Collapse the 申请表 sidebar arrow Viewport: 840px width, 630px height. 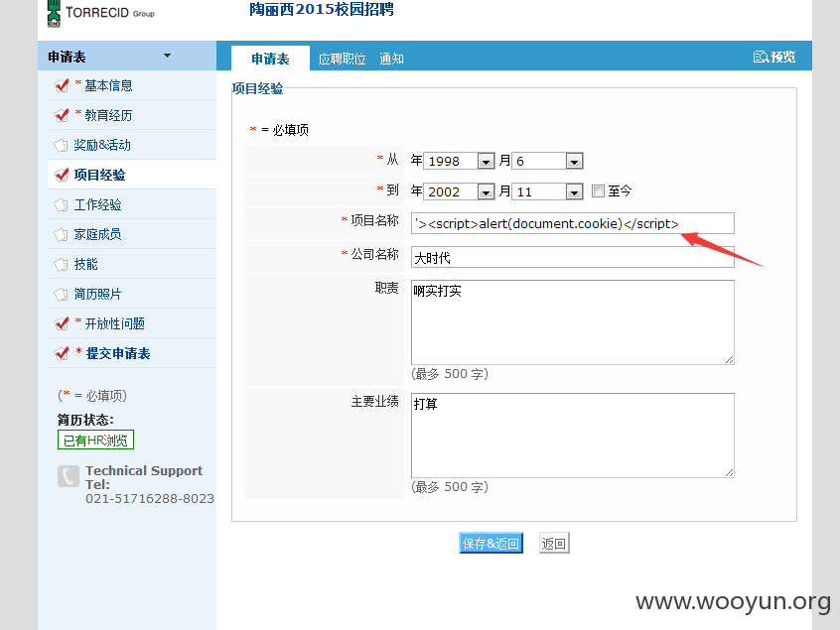coord(167,56)
